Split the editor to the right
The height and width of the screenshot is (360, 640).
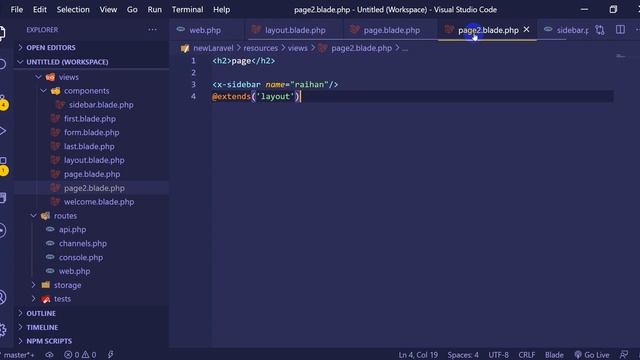tap(620, 29)
